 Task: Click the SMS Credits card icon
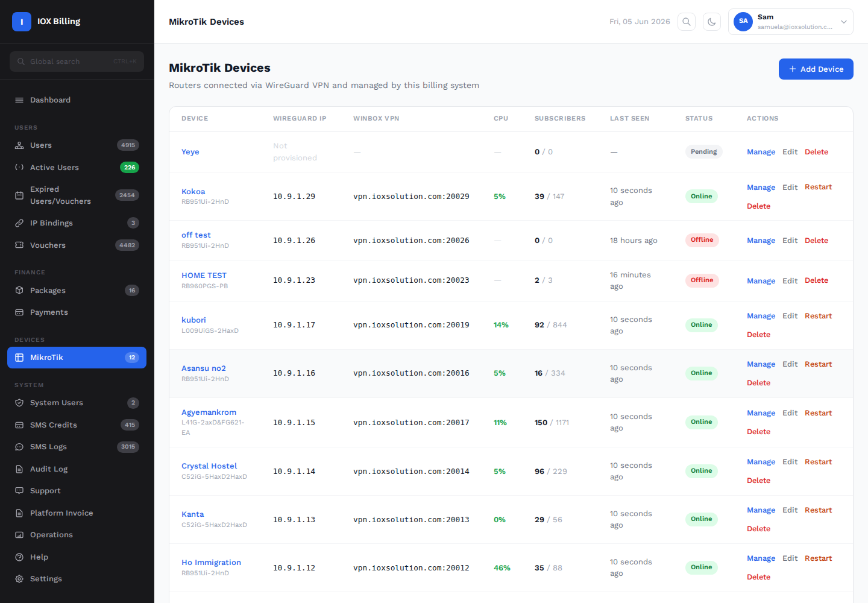19,425
